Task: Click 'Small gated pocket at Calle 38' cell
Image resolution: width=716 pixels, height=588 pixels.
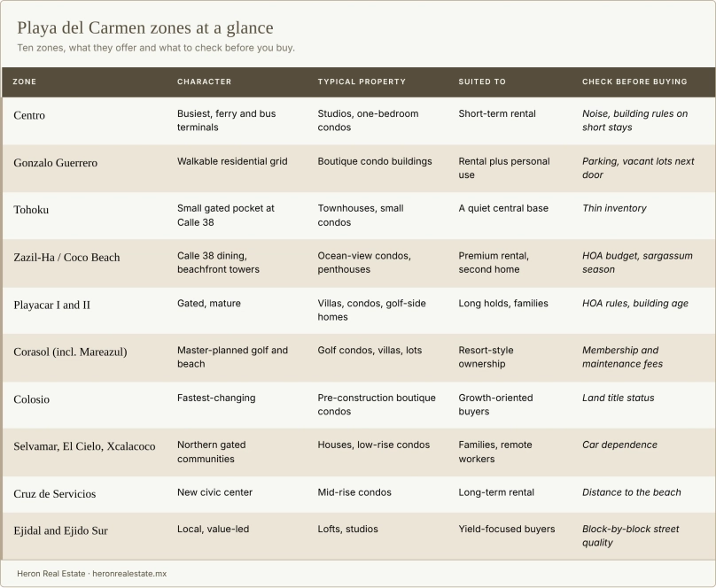Action: [226, 215]
